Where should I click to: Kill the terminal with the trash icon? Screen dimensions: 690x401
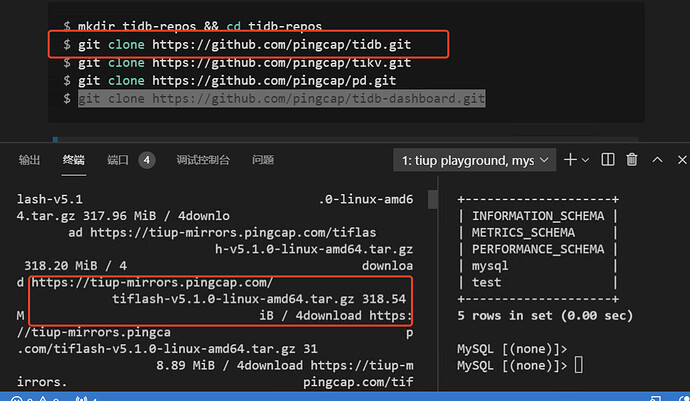pos(632,160)
